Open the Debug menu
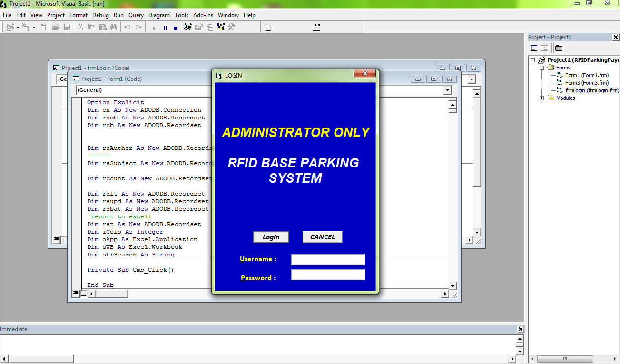Screen dimensions: 620x364 pos(100,15)
